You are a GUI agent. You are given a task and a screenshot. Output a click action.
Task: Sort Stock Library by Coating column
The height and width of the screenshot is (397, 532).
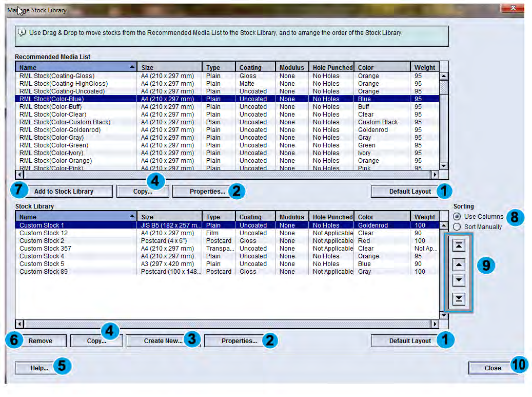(255, 217)
